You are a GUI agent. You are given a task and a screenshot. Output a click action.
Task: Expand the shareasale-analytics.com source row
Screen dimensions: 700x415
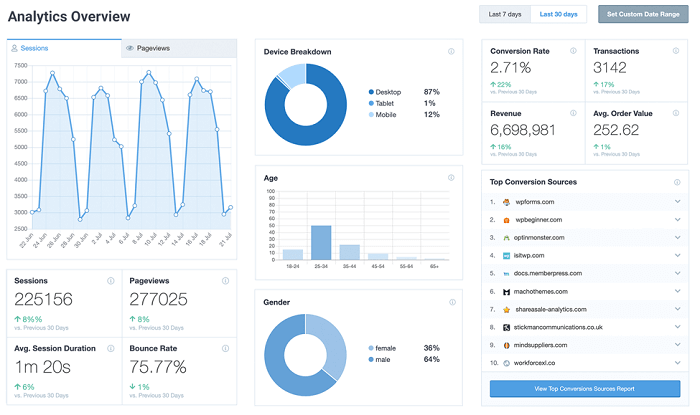pos(677,309)
